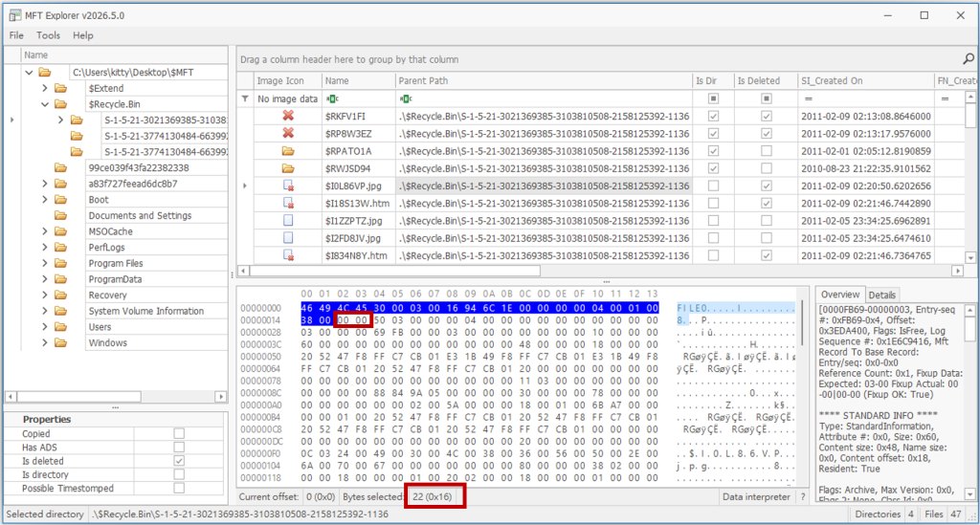Screen dimensions: 980x525
Task: Click folder icon next to ProgramData
Action: 60,279
